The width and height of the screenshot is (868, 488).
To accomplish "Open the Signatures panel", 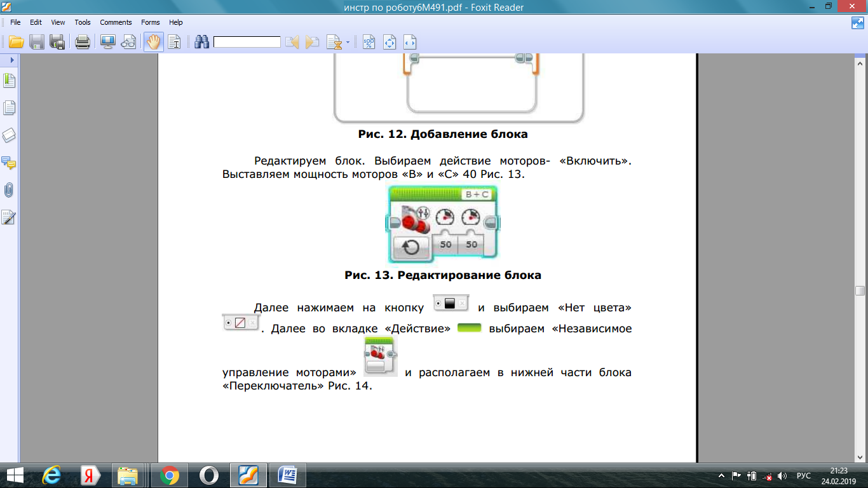I will tap(9, 218).
